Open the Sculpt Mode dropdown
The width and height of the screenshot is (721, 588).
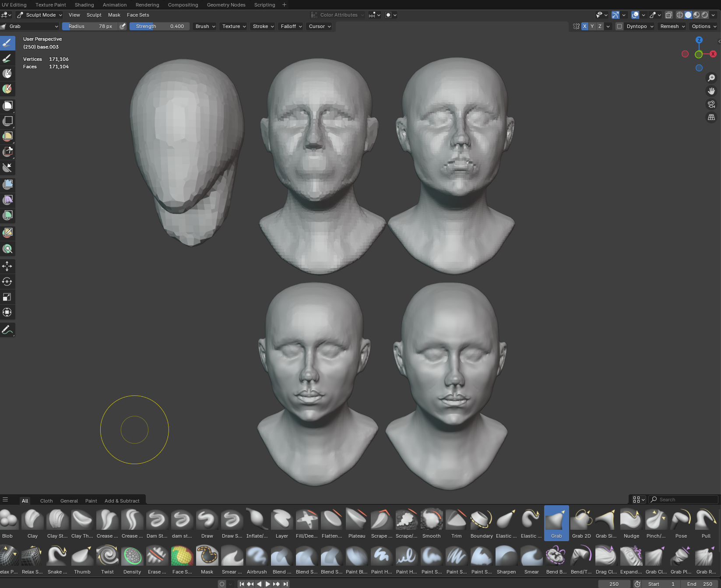point(40,15)
